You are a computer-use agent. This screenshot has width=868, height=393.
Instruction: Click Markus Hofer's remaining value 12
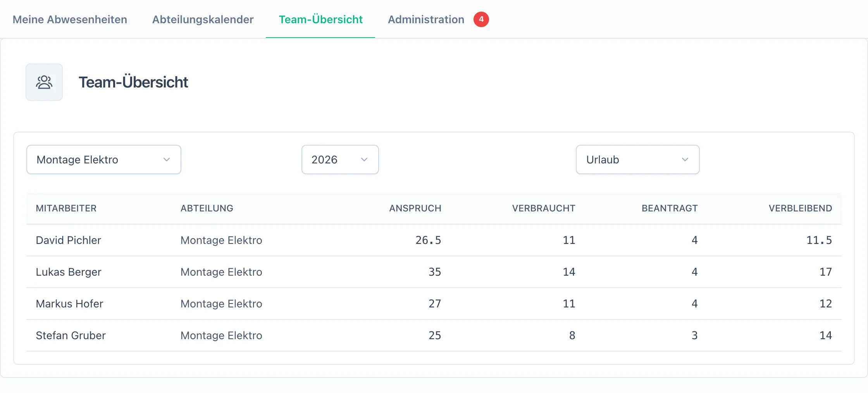tap(826, 304)
